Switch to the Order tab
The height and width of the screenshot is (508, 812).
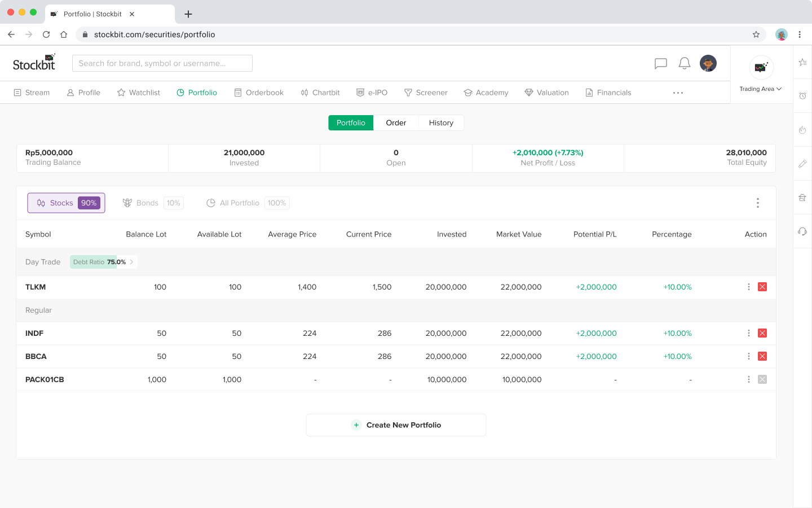pos(396,122)
